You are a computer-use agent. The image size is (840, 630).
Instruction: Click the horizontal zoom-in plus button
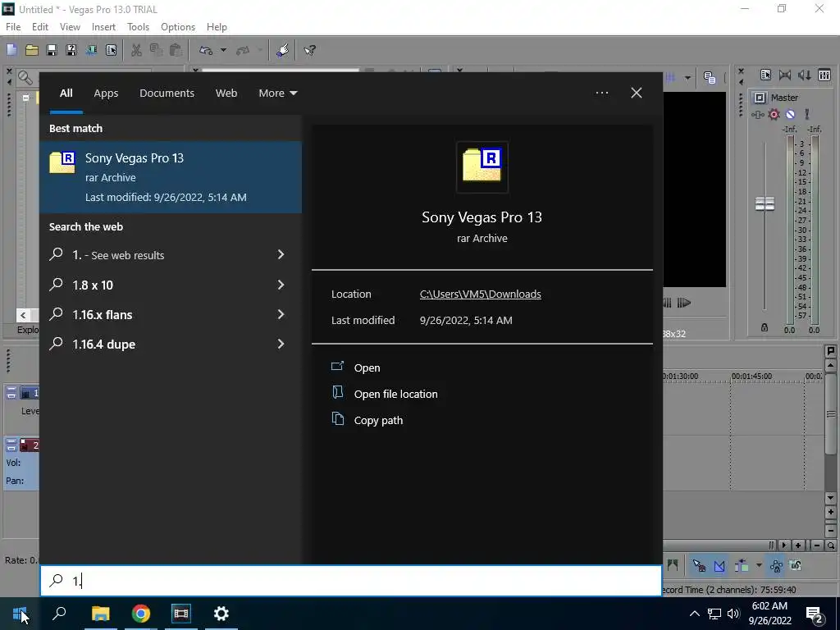[x=798, y=546]
